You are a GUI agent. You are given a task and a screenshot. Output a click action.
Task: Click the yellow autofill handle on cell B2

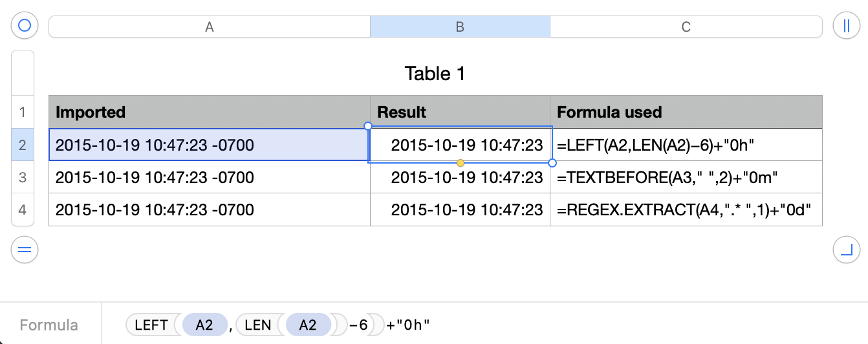click(x=460, y=162)
